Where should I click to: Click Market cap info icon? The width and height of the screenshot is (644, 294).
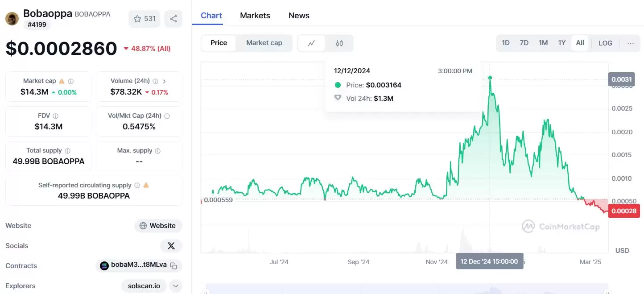(x=71, y=81)
